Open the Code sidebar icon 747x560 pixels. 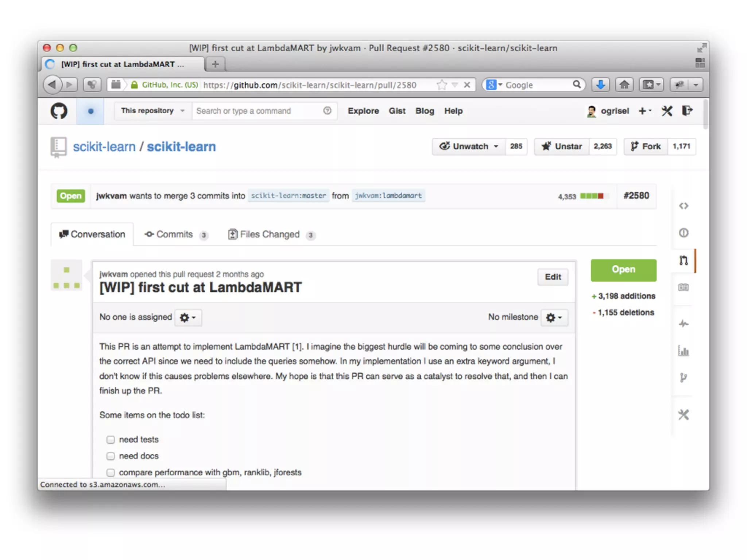coord(684,206)
